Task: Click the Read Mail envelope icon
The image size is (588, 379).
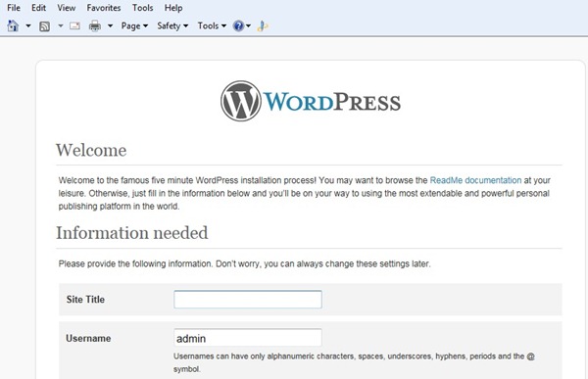Action: tap(75, 25)
